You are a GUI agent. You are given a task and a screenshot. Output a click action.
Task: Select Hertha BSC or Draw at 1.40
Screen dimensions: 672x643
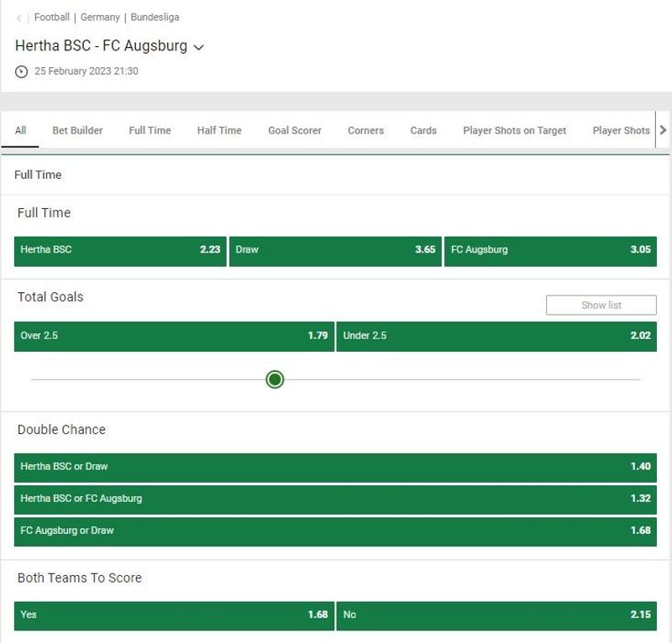[x=335, y=468]
